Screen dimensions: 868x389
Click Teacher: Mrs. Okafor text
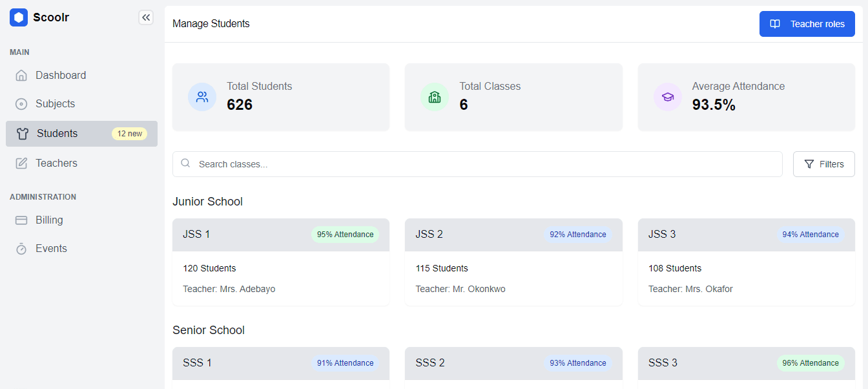click(x=690, y=289)
